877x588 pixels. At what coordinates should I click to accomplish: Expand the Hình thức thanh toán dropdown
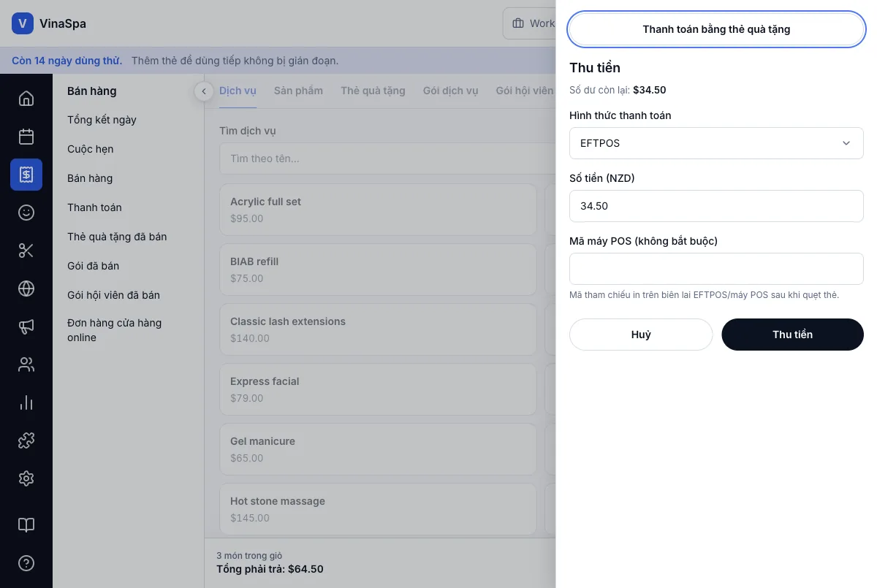tap(716, 143)
